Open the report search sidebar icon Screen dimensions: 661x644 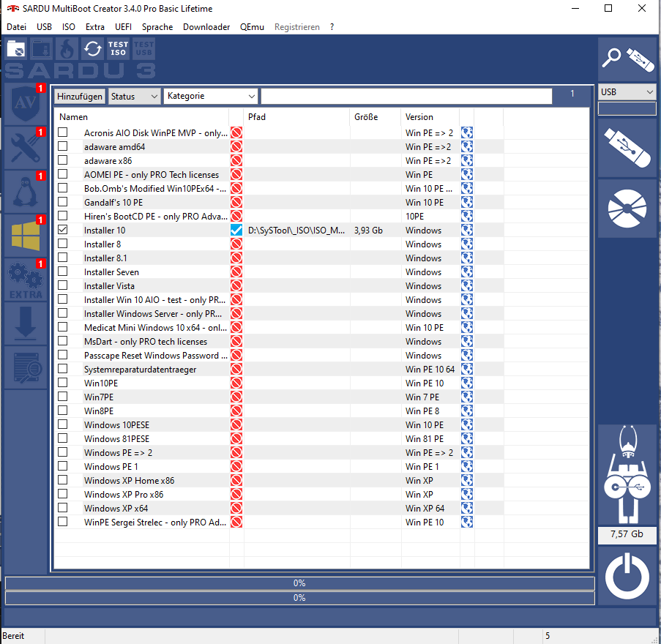coord(26,368)
